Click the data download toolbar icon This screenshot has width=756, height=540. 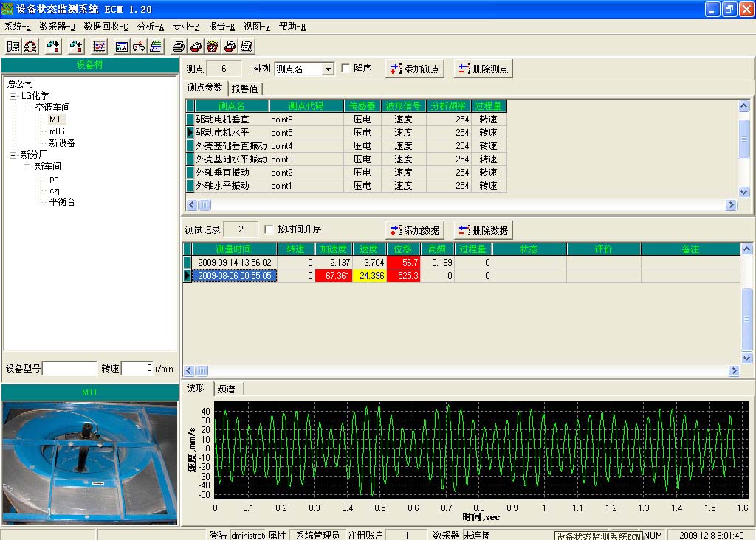53,46
